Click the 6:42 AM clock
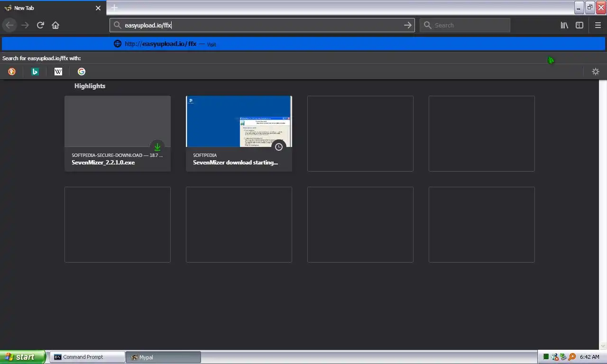 click(x=589, y=357)
